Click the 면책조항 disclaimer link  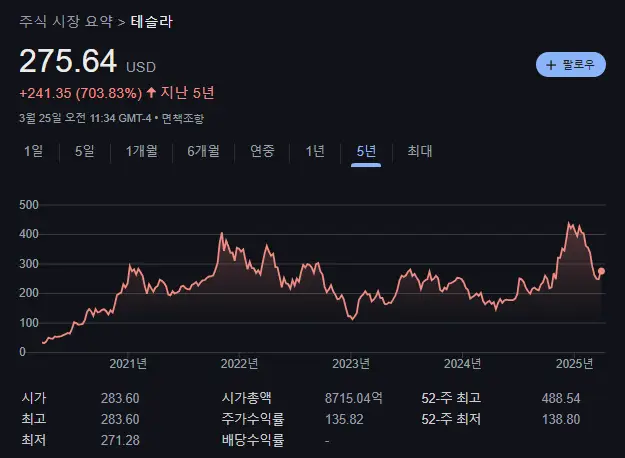(x=183, y=118)
